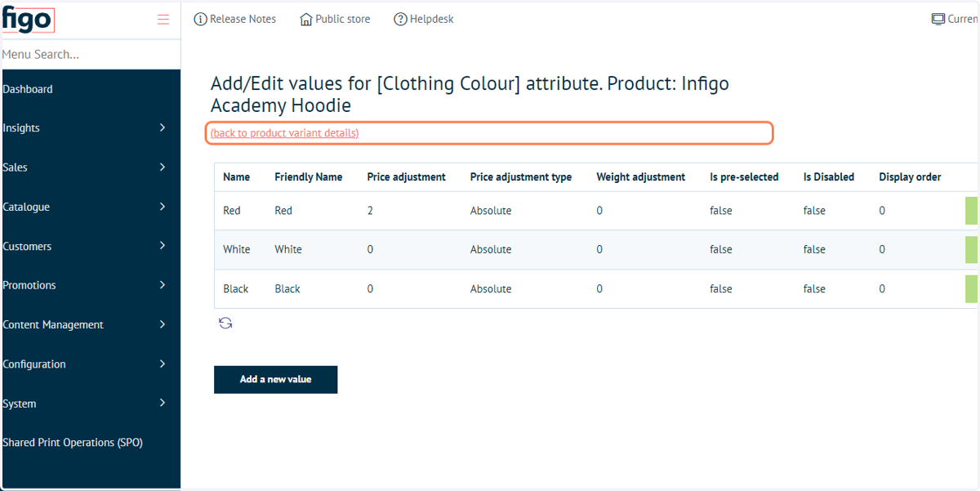Click the Is pre-selected column header
Screen dimensions: 980x491
(x=744, y=176)
